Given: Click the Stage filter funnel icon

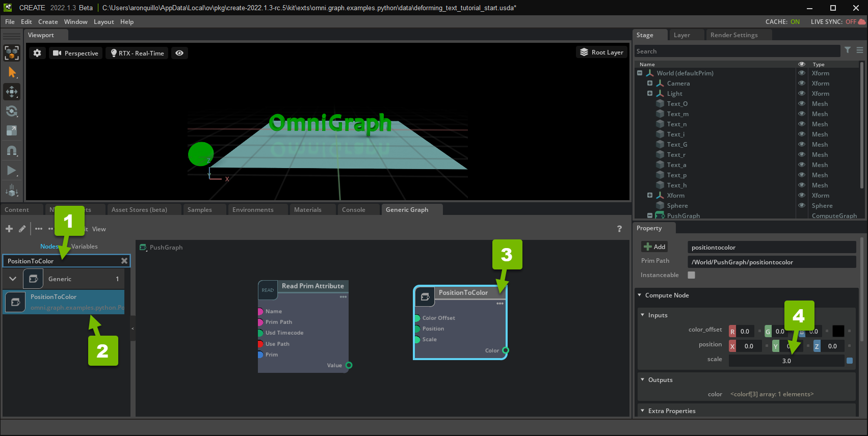Looking at the screenshot, I should pyautogui.click(x=848, y=50).
